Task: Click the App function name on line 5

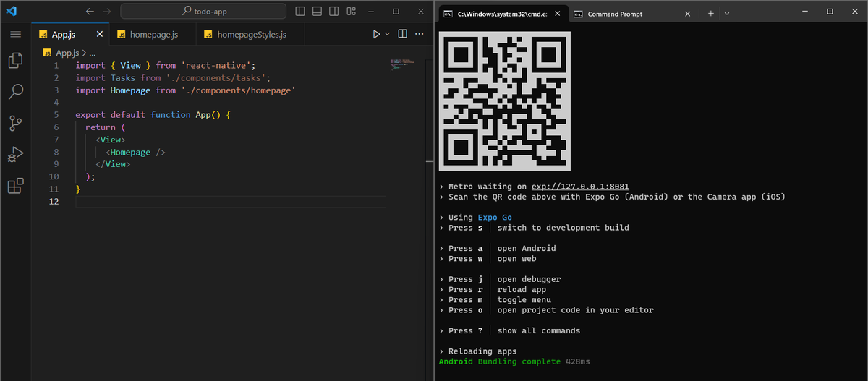Action: point(203,114)
